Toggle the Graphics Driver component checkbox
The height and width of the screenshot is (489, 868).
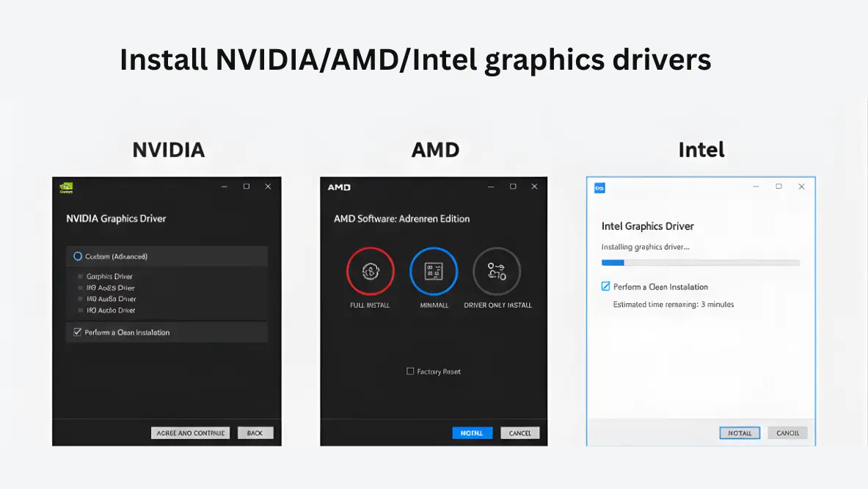80,277
